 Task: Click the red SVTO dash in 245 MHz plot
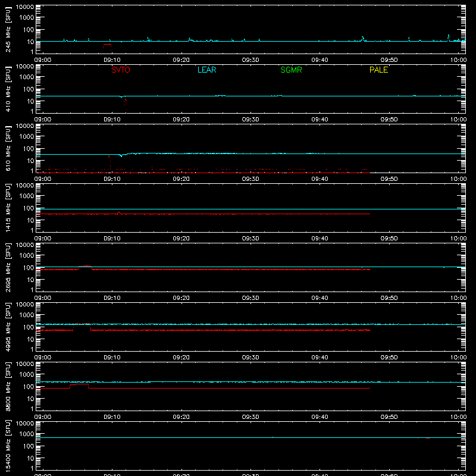tap(107, 45)
